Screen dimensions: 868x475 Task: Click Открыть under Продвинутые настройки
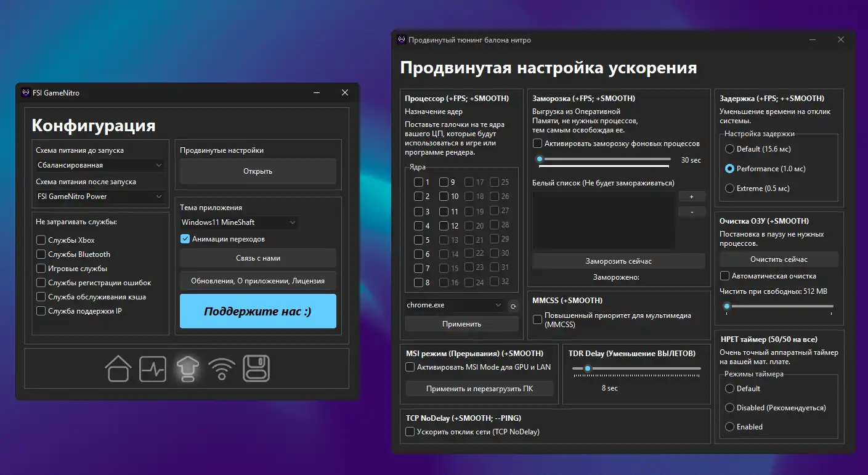click(x=258, y=171)
